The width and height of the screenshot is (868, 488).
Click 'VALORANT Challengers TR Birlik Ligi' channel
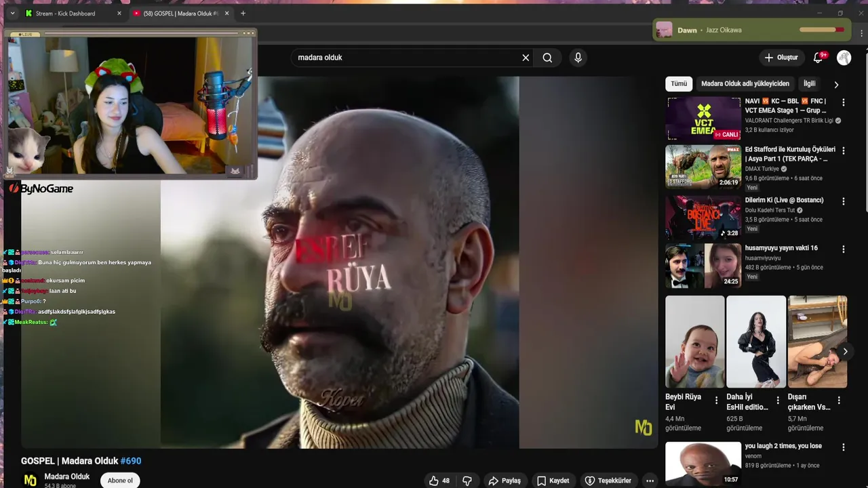pos(790,121)
